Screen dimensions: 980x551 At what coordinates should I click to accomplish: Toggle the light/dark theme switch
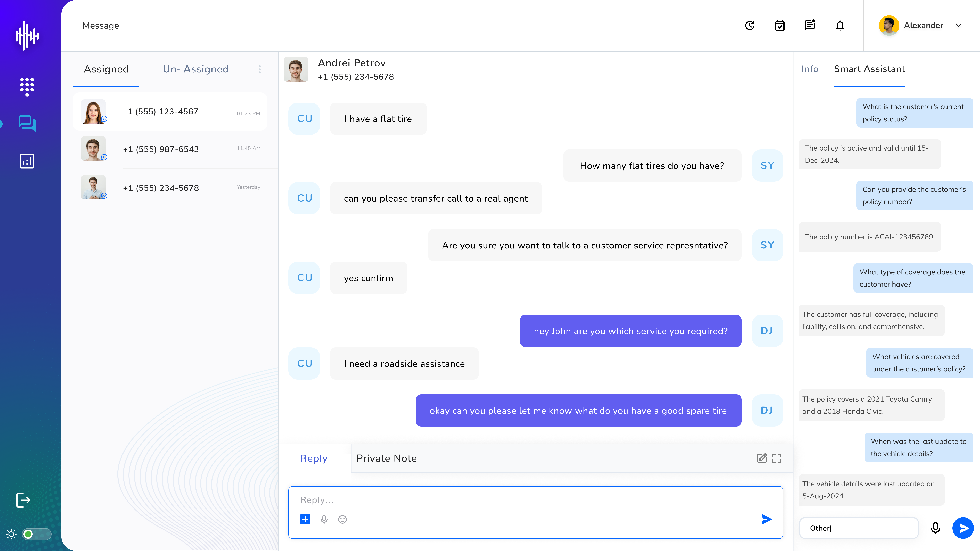[37, 534]
